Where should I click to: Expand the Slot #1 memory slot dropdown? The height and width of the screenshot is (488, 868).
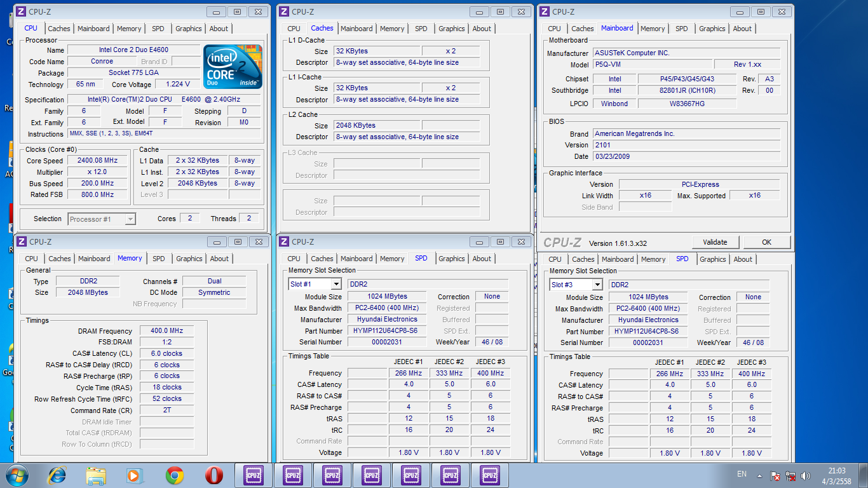pyautogui.click(x=336, y=284)
